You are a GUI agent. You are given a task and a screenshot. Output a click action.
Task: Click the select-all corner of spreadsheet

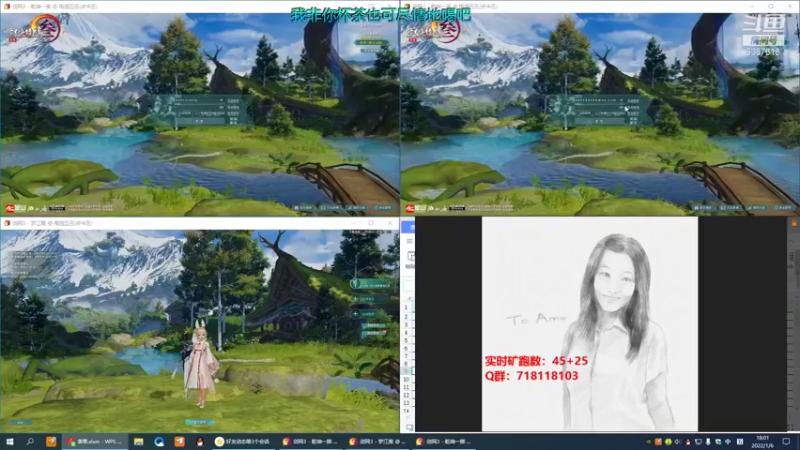[409, 298]
